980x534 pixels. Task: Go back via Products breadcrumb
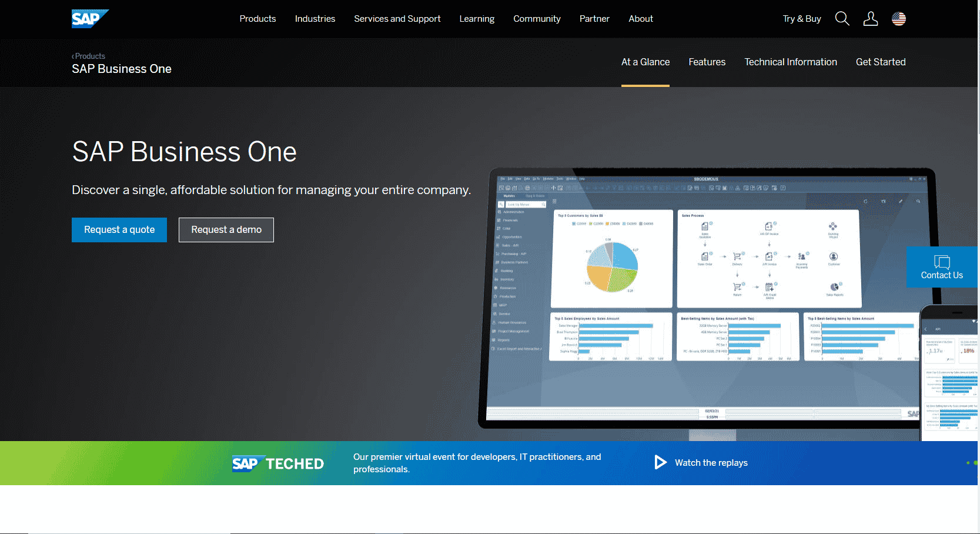(x=89, y=56)
